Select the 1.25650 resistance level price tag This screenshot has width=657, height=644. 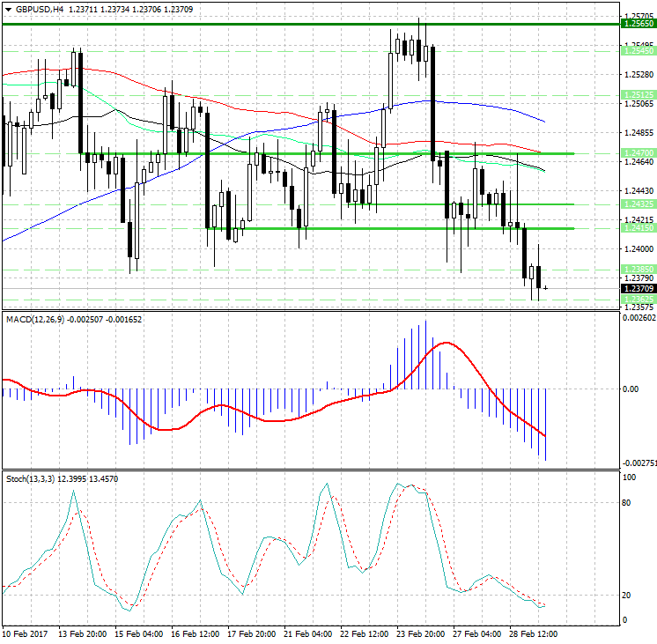pos(638,25)
